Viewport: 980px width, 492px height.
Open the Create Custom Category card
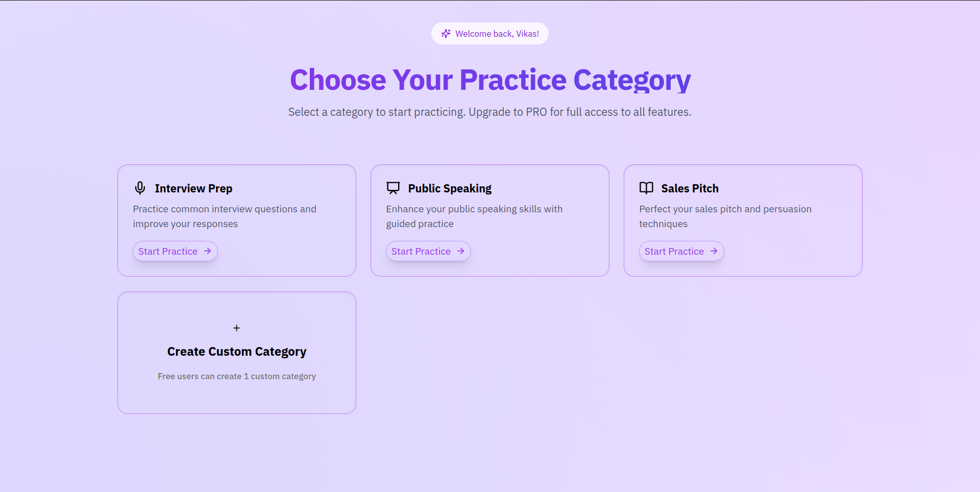(236, 352)
